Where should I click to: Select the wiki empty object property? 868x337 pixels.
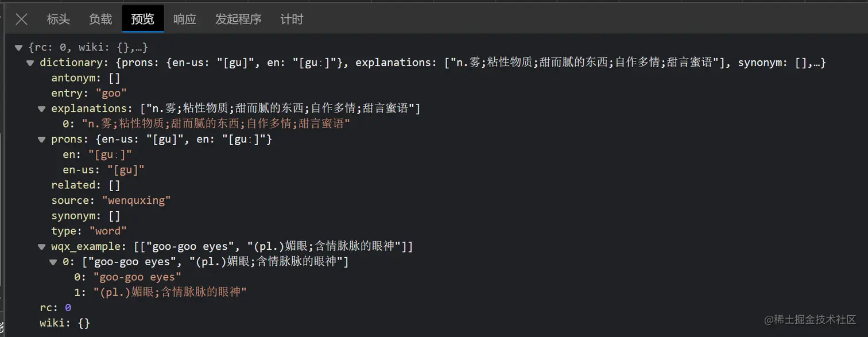point(63,323)
